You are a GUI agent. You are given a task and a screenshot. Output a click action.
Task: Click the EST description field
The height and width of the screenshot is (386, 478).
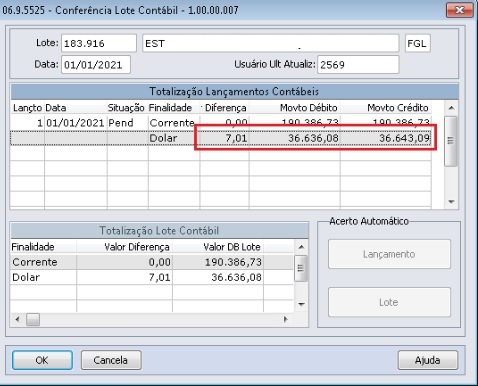click(271, 43)
